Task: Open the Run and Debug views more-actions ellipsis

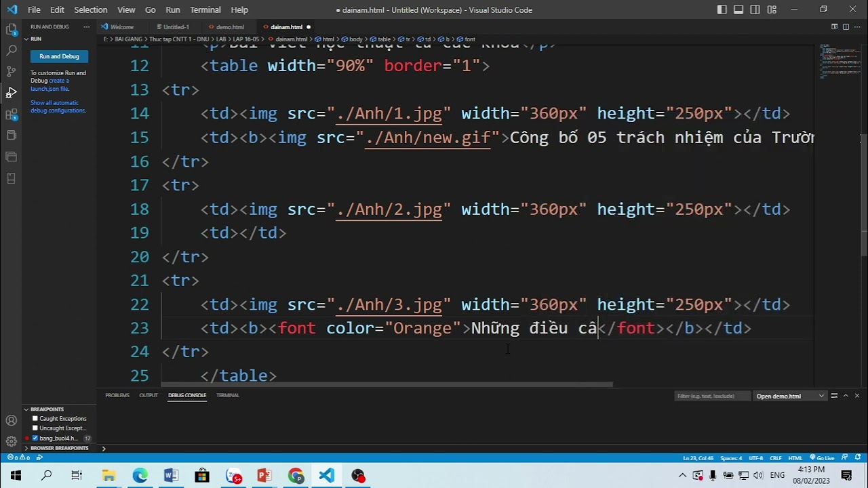Action: point(86,27)
